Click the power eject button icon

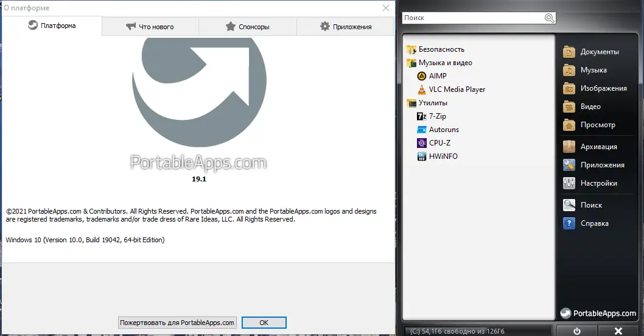pyautogui.click(x=577, y=331)
